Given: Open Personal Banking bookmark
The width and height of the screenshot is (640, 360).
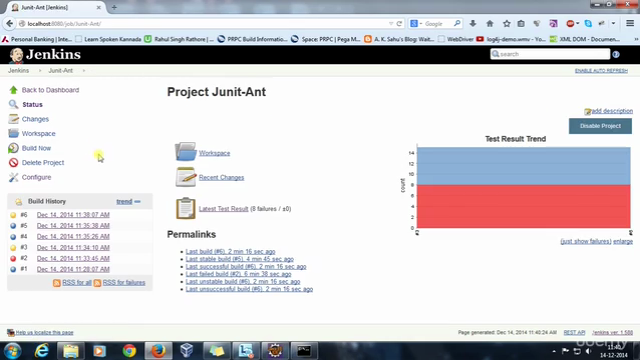Looking at the screenshot, I should 37,39.
